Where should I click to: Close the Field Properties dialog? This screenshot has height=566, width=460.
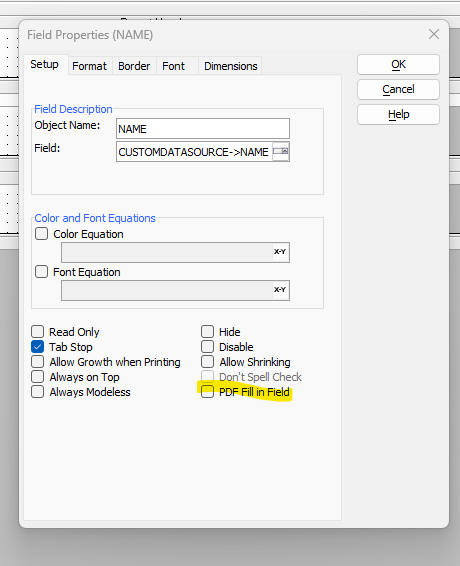point(434,35)
